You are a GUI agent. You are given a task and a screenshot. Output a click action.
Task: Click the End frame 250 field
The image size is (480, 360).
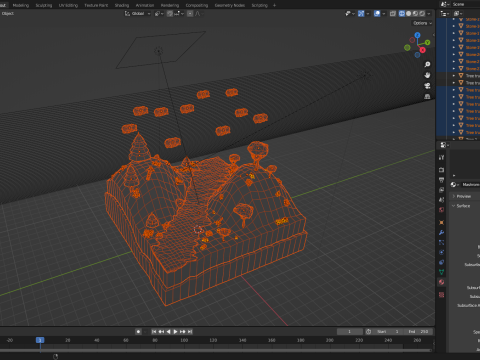[x=419, y=332]
